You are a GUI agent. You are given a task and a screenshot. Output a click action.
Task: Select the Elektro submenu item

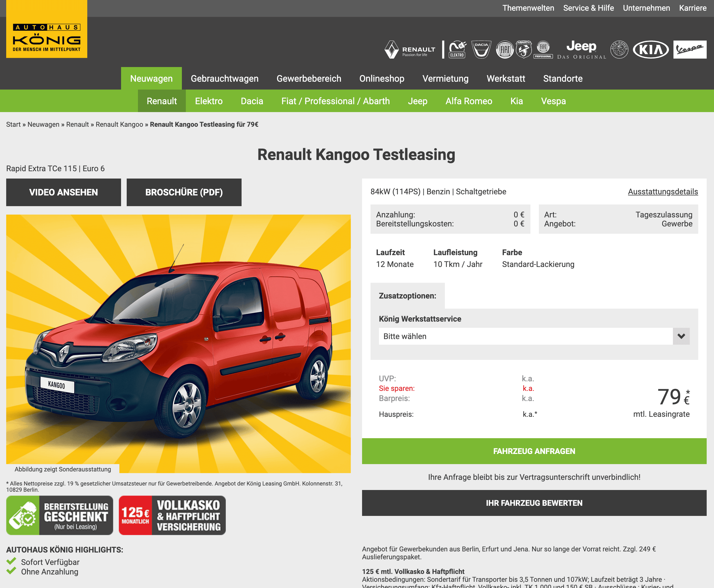[x=209, y=101]
